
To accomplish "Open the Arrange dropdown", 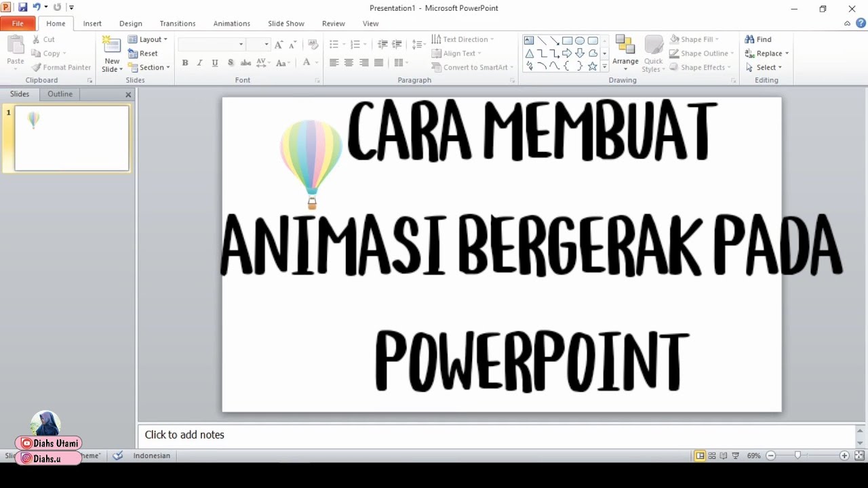I will pos(625,53).
